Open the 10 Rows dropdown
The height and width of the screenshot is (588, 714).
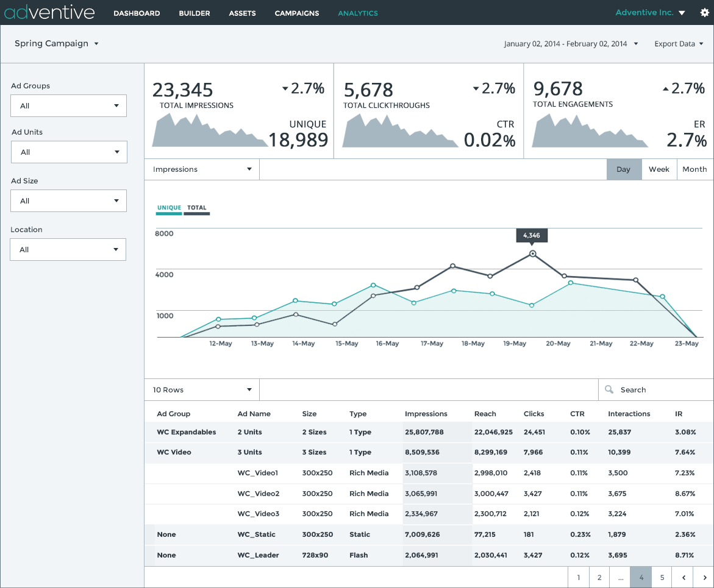pos(202,389)
